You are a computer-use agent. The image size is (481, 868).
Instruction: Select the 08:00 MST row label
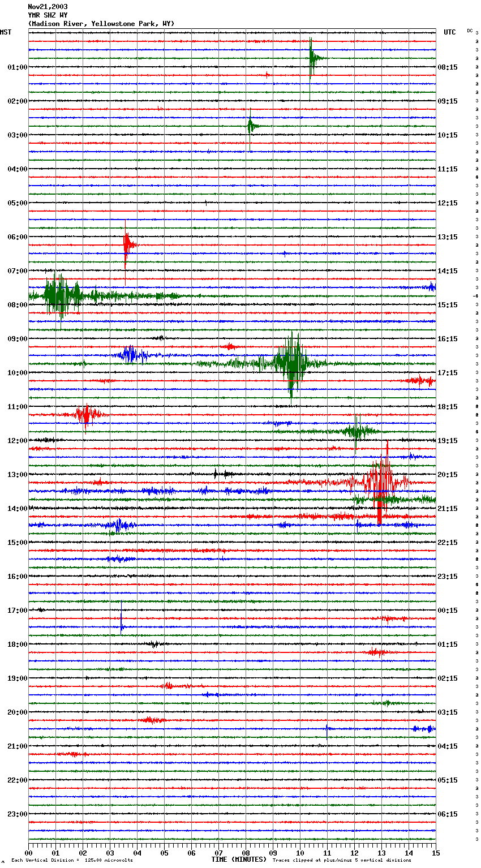click(x=18, y=305)
